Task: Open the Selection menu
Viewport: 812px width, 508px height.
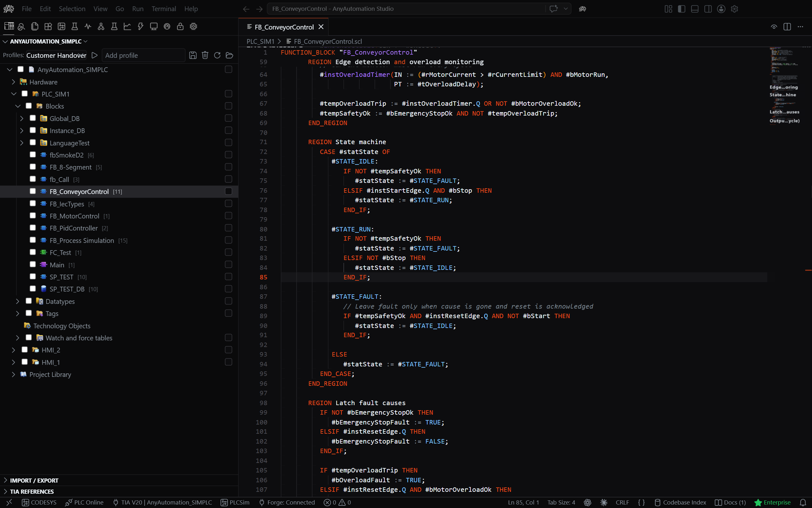Action: tap(72, 9)
